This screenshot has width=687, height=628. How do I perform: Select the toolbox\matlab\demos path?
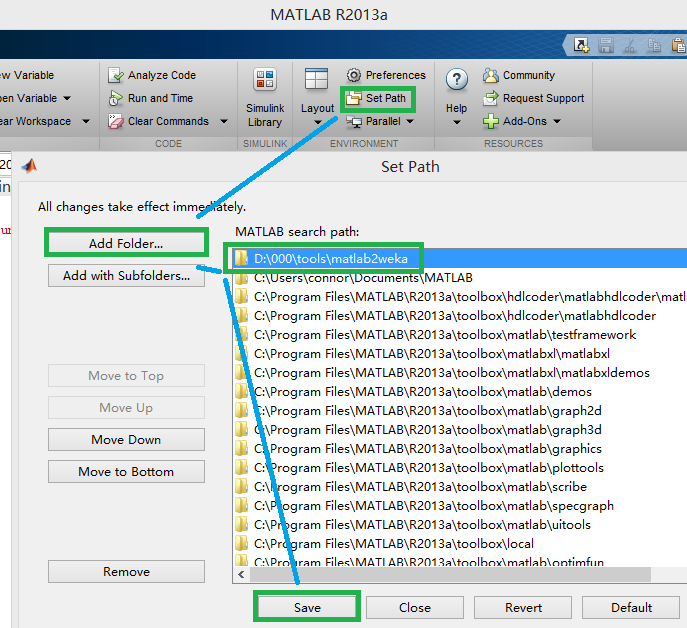(x=460, y=392)
